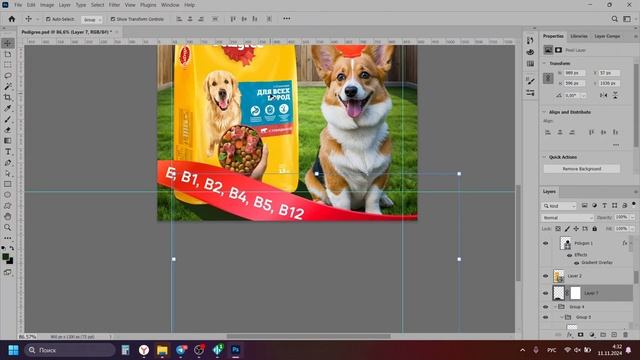
Task: Add layer style fx at panel bottom
Action: 570,335
